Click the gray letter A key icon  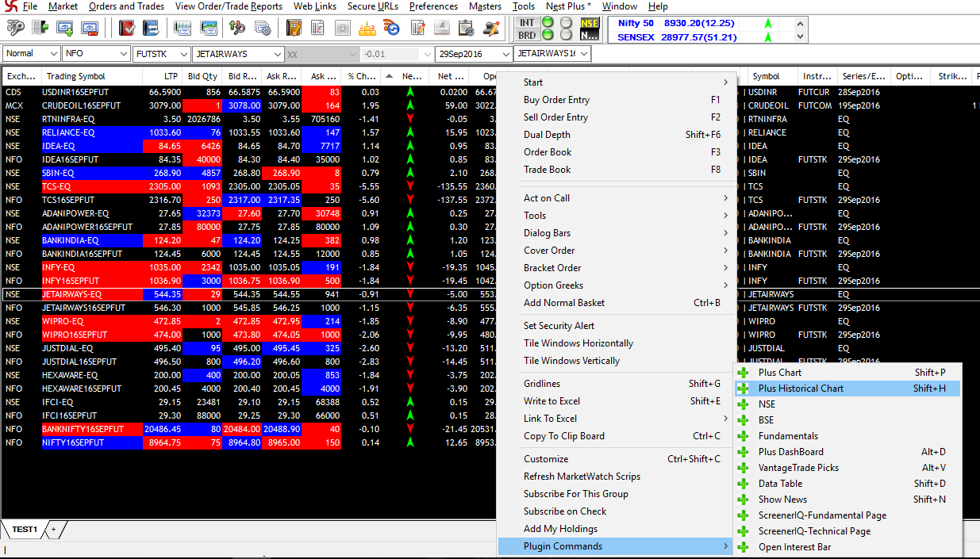point(442,29)
